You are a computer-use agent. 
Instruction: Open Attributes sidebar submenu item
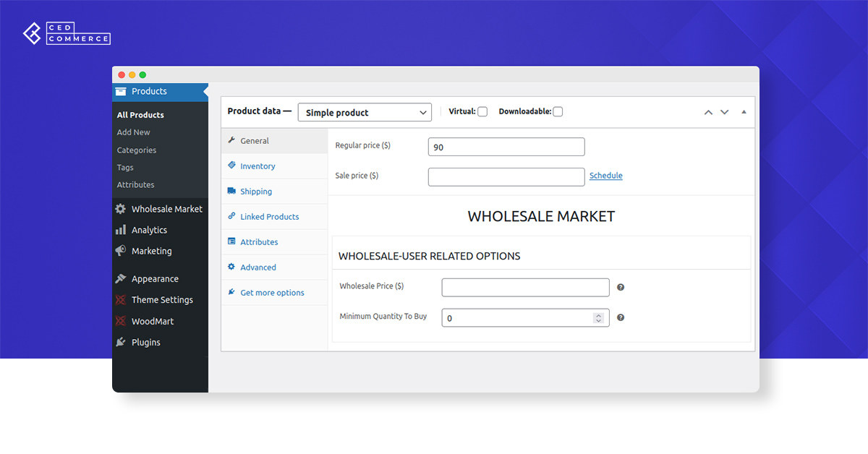pos(136,185)
